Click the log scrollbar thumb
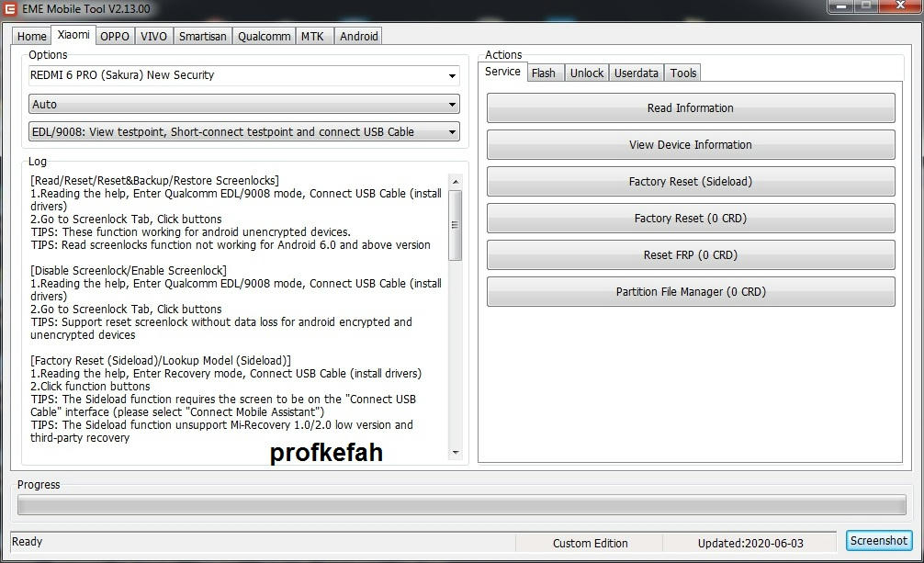The height and width of the screenshot is (563, 924). [455, 225]
